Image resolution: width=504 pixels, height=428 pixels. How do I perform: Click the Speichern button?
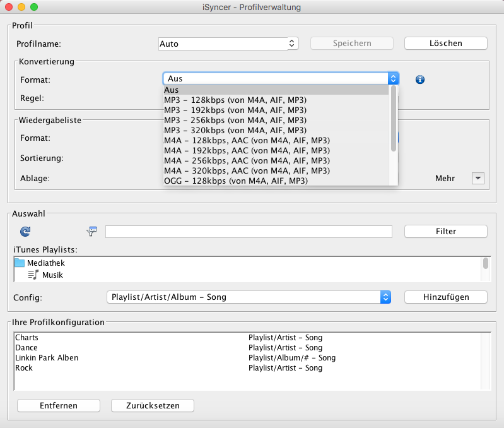coord(352,44)
